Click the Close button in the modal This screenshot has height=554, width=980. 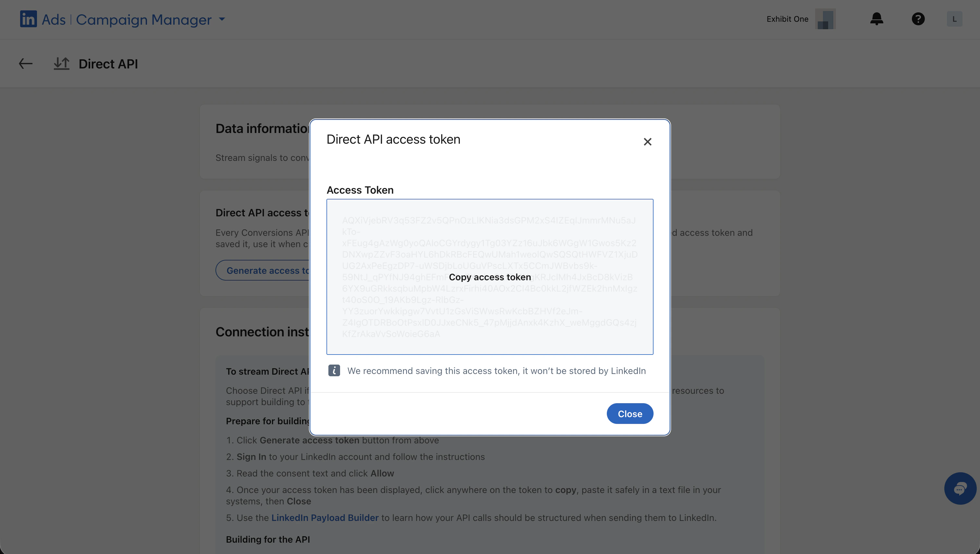pyautogui.click(x=630, y=413)
